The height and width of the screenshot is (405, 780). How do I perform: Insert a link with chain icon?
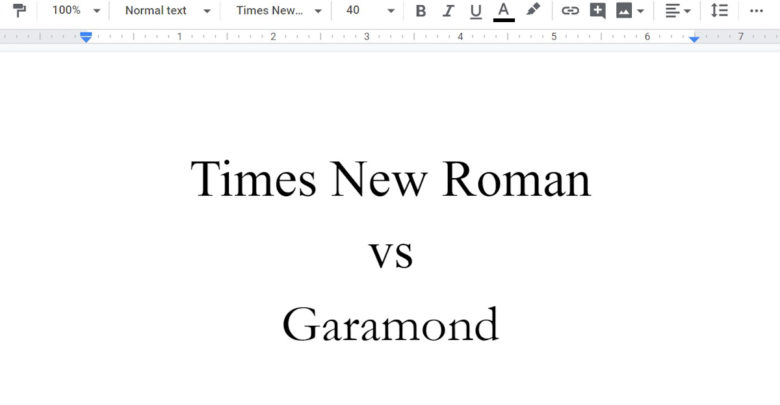coord(570,10)
